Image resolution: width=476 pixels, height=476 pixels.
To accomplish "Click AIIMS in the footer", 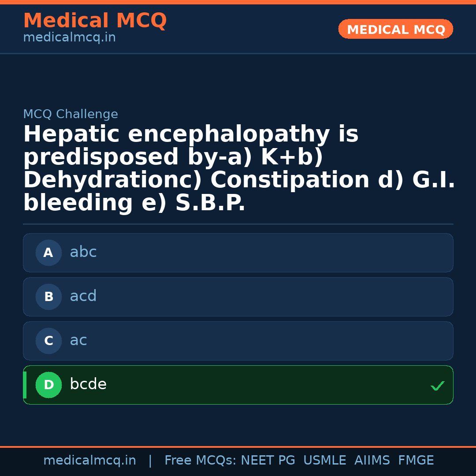I will coord(372,461).
